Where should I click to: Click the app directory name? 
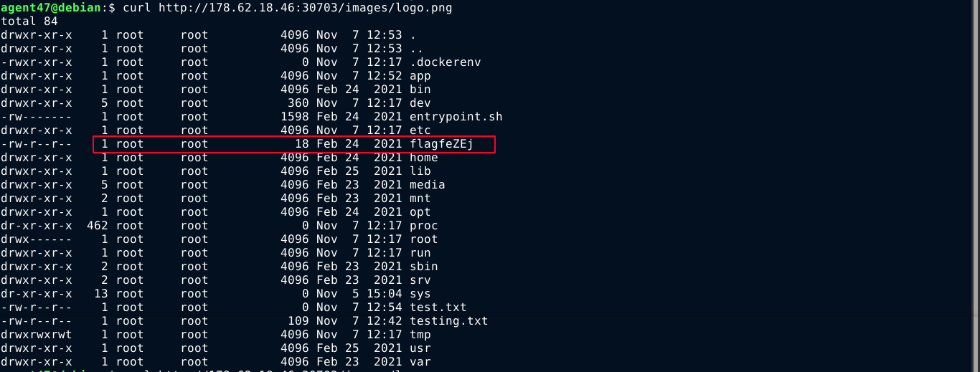tap(420, 76)
